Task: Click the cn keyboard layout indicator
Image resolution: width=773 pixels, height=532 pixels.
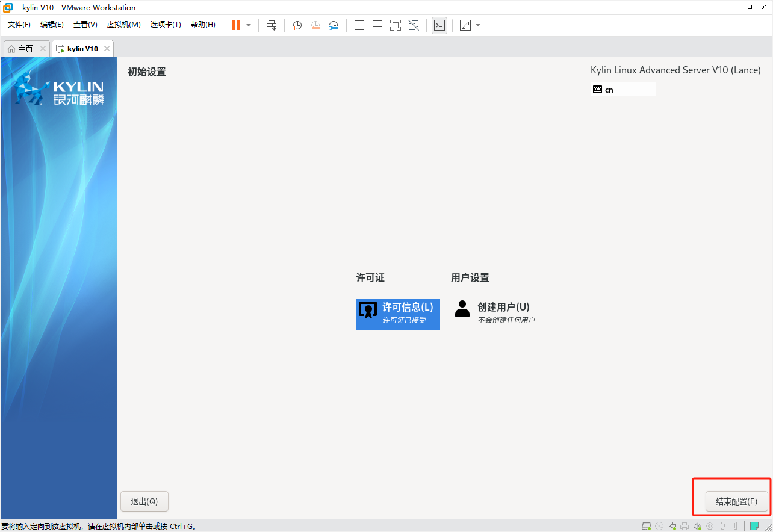Action: pyautogui.click(x=623, y=90)
